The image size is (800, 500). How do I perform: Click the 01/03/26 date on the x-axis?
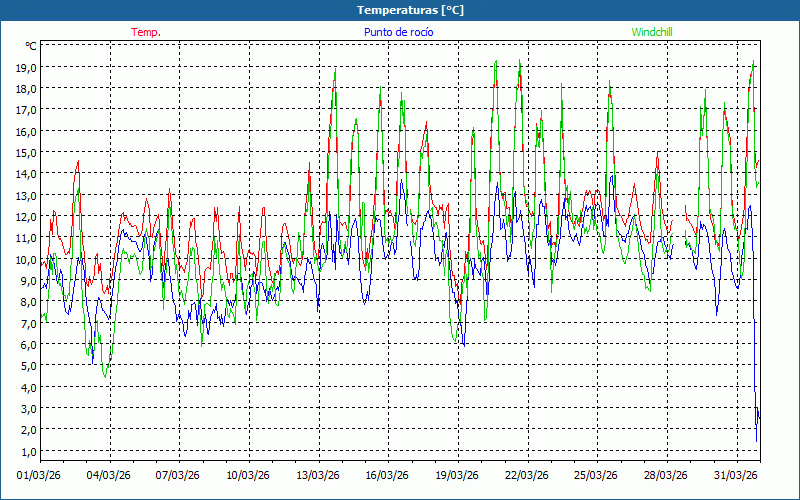coord(40,475)
